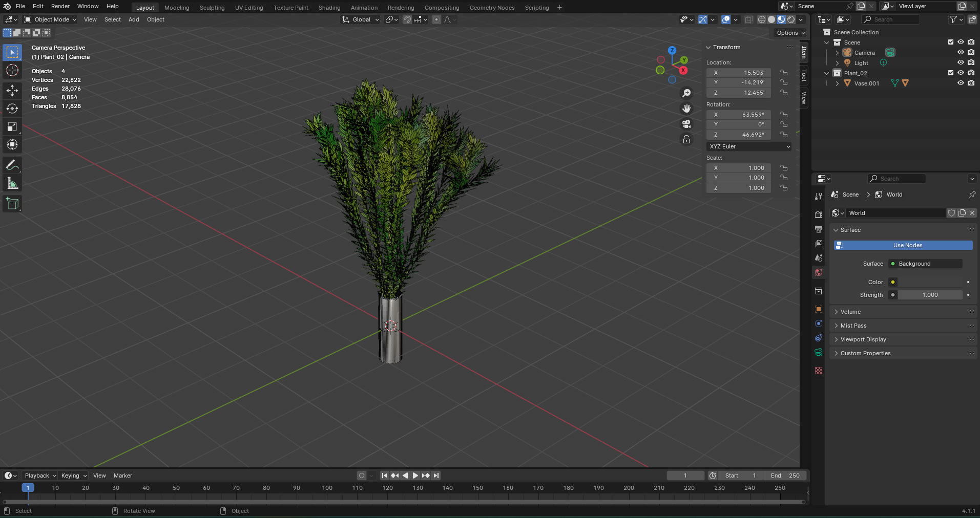This screenshot has height=518, width=980.
Task: Select the Rotate tool in toolbar
Action: (12, 109)
